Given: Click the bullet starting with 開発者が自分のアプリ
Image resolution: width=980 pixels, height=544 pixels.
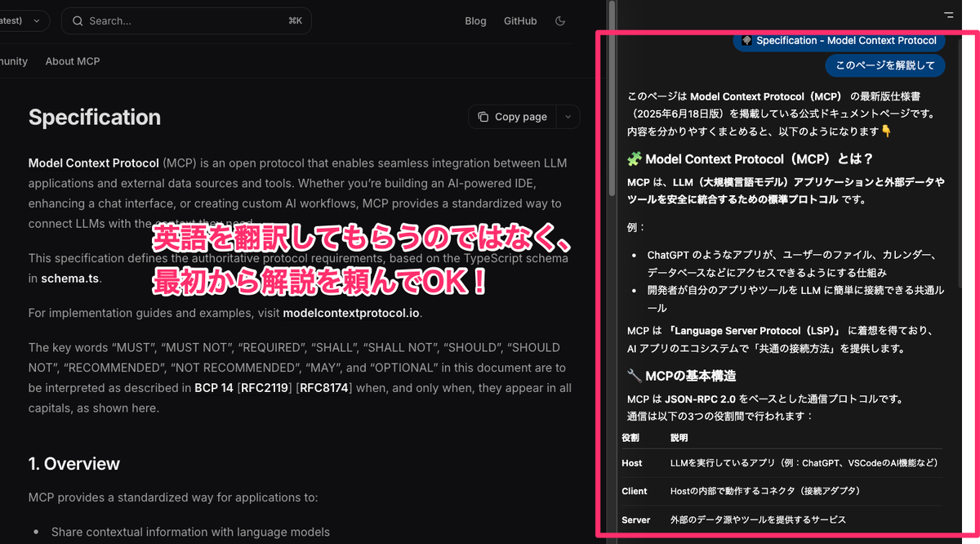Looking at the screenshot, I should 796,297.
